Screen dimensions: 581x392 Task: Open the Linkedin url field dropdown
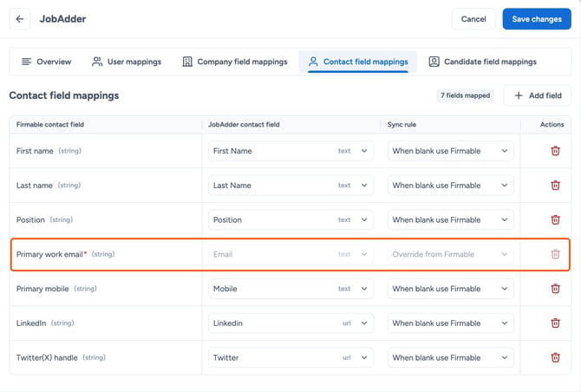click(x=290, y=323)
